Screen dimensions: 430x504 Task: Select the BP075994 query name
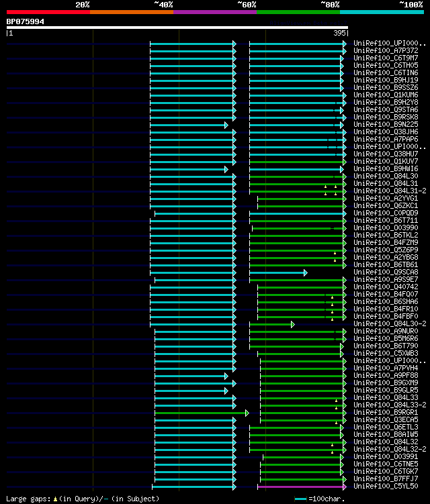click(26, 21)
